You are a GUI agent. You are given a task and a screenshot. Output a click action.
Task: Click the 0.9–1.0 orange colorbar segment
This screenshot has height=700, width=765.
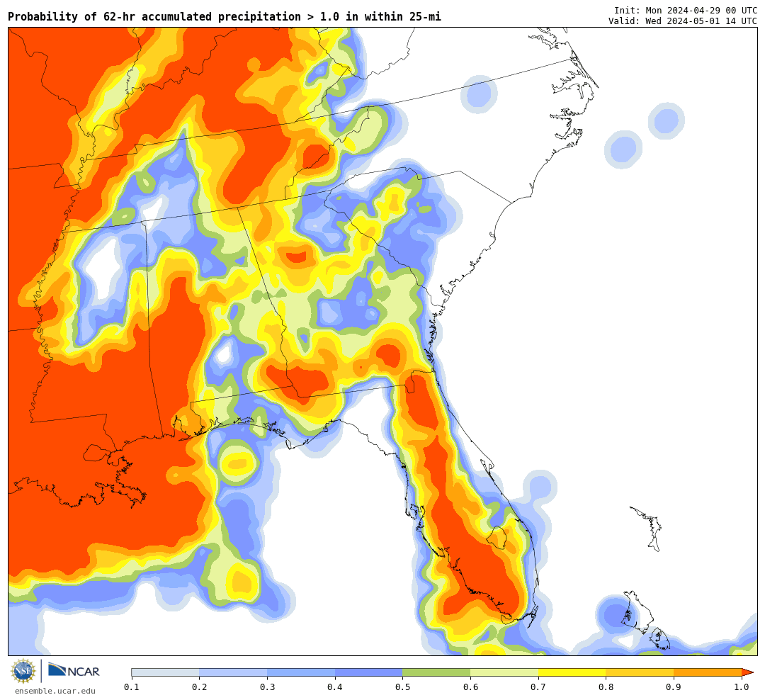tap(708, 672)
